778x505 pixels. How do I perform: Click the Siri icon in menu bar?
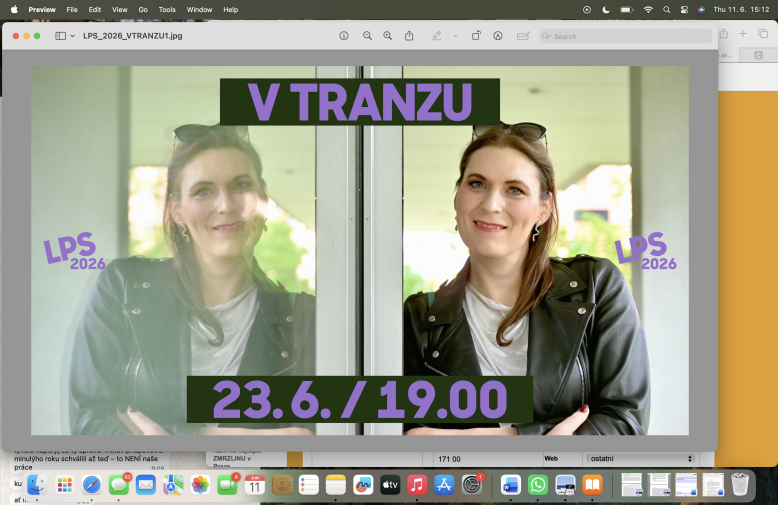[x=701, y=9]
